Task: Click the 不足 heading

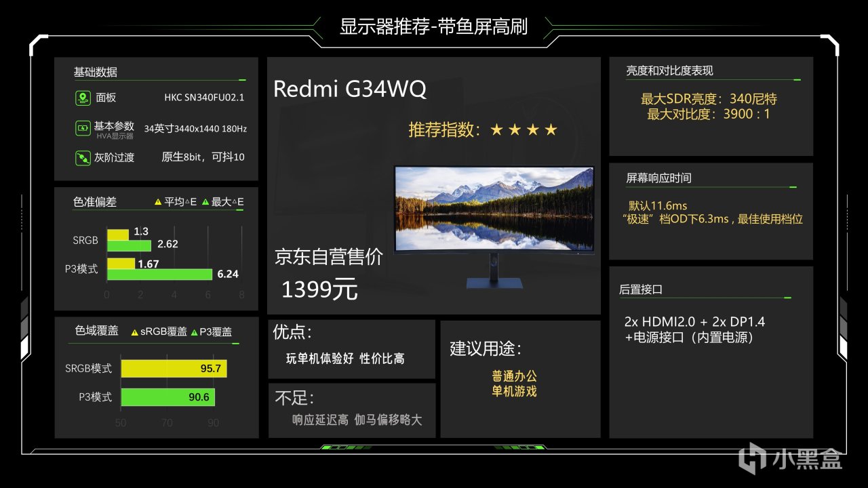Action: 294,398
